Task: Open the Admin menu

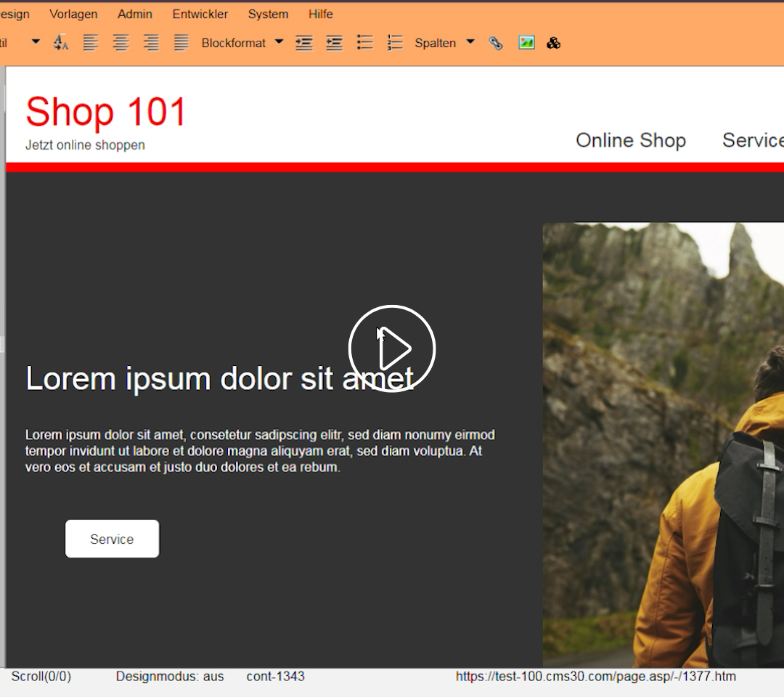Action: coord(135,14)
